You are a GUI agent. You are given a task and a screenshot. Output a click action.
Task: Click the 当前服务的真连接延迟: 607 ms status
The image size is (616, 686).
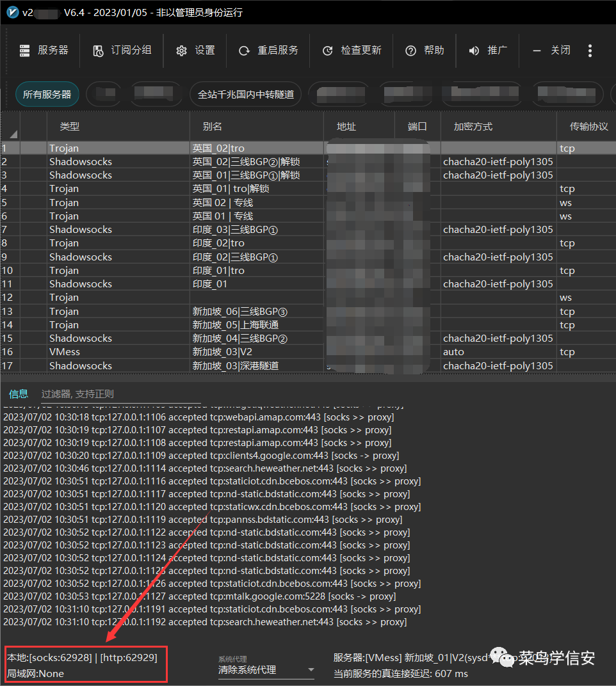pyautogui.click(x=401, y=674)
